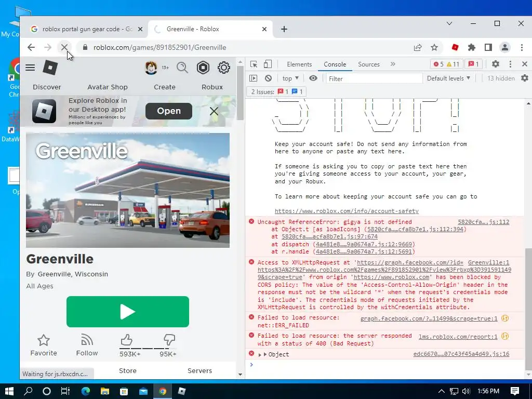This screenshot has height=399, width=532.
Task: Like Greenville with thumbs up
Action: point(126,340)
